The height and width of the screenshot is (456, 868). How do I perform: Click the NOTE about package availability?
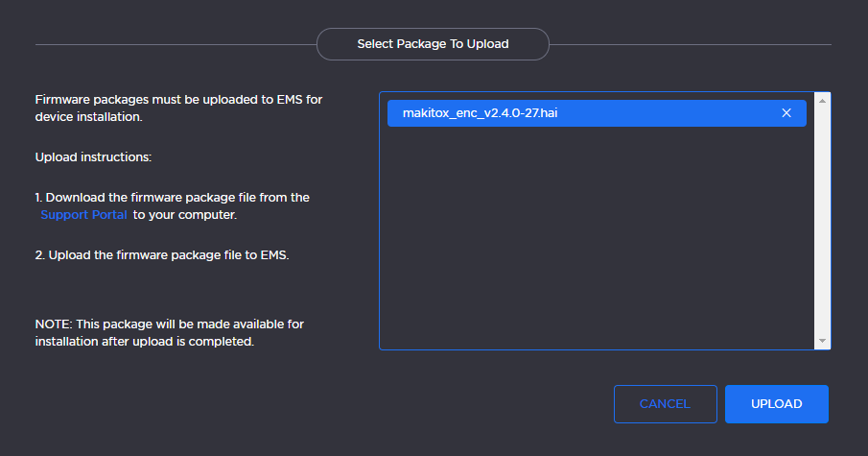pos(169,324)
